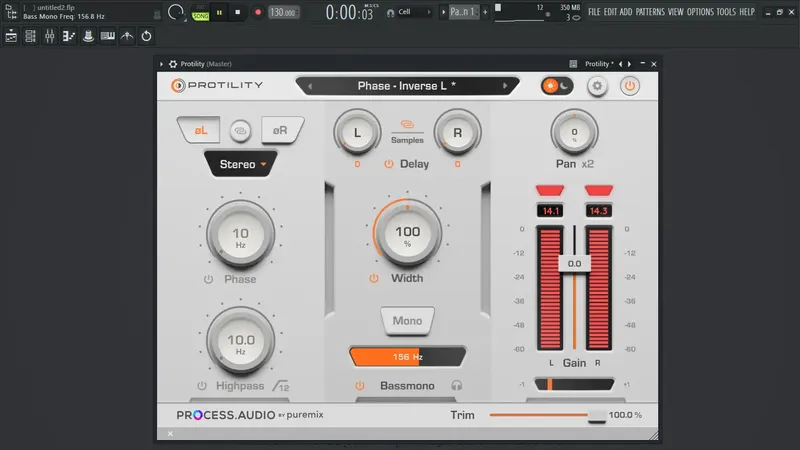The width and height of the screenshot is (800, 450).
Task: Toggle left channel phase invert øL
Action: click(x=199, y=130)
